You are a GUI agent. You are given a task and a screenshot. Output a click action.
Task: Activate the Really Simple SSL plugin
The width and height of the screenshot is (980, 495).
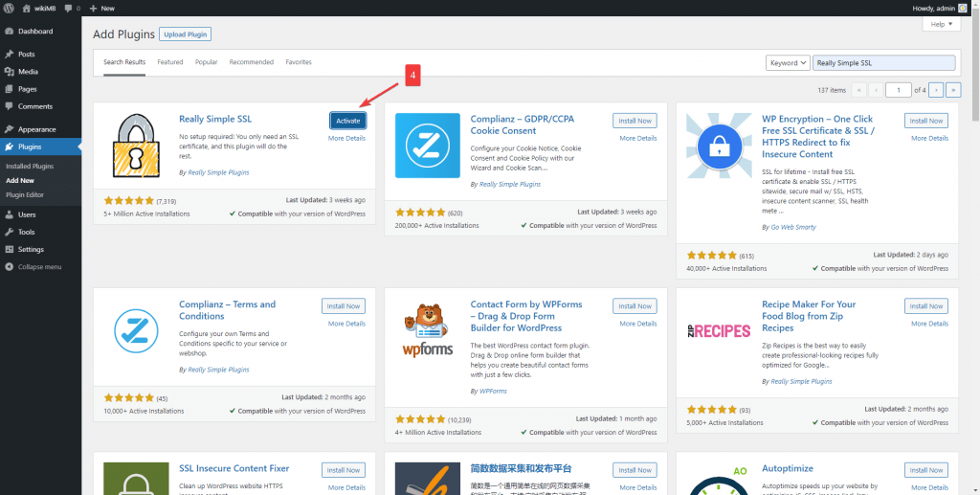pos(347,121)
